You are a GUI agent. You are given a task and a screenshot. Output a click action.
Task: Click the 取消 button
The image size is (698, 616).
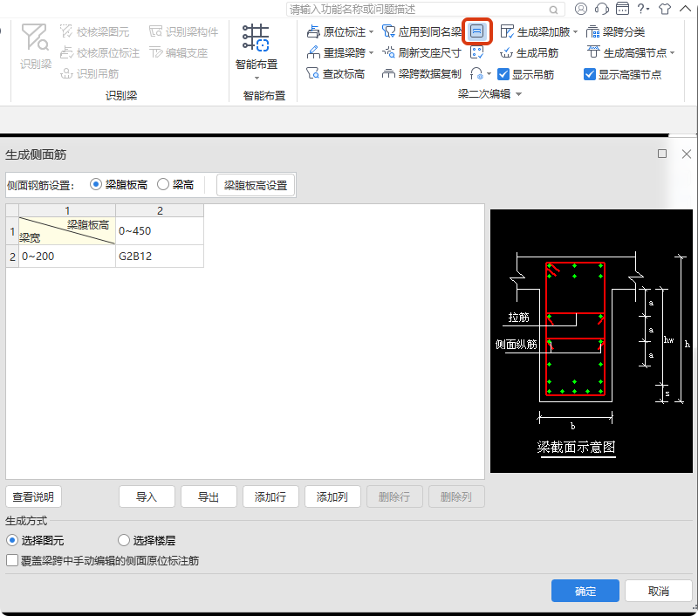(659, 591)
